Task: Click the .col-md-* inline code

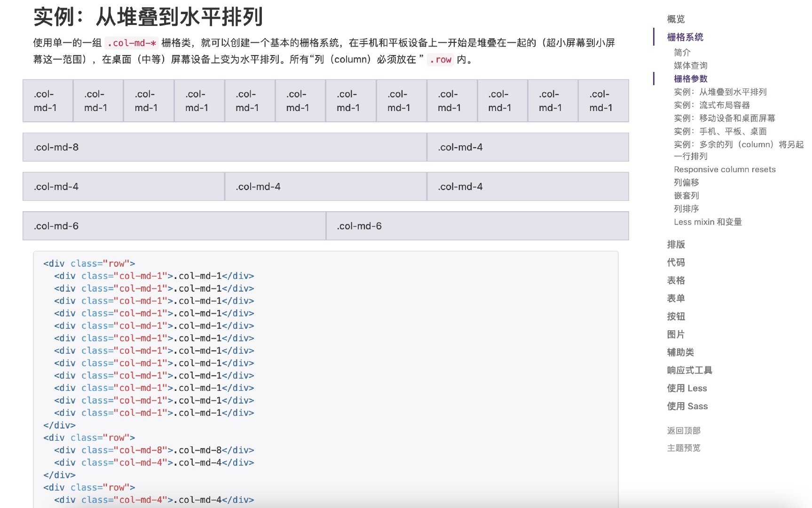Action: tap(131, 43)
